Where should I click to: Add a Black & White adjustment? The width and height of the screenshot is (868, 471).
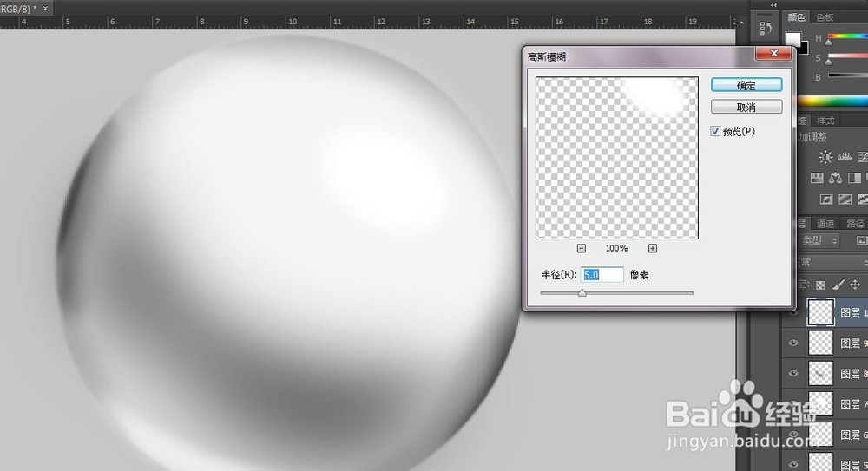coord(854,178)
